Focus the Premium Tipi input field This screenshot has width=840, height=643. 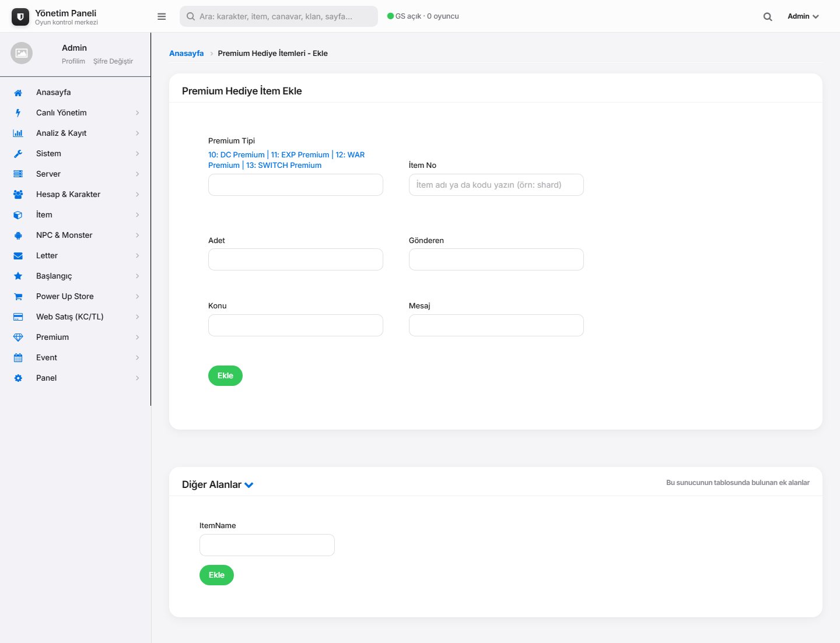[296, 185]
